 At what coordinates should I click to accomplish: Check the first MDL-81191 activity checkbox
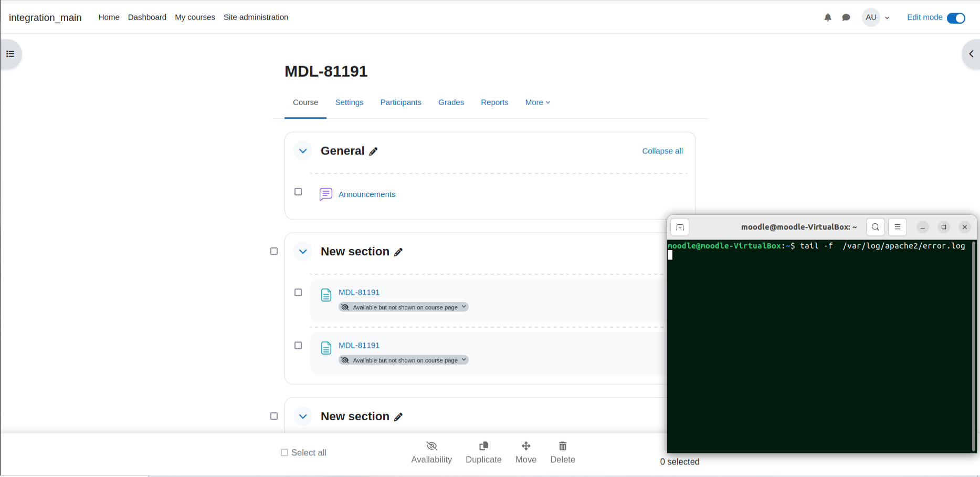coord(298,292)
